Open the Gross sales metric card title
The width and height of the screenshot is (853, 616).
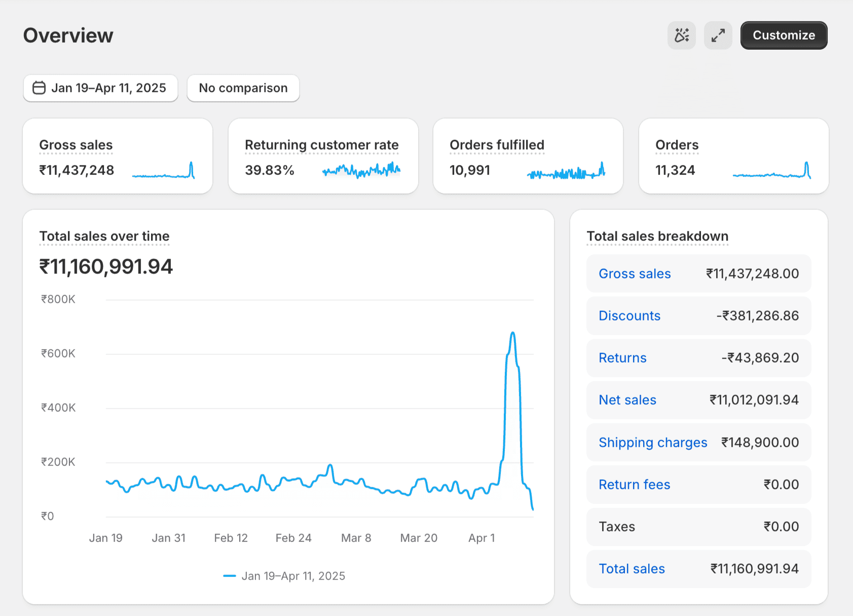[76, 145]
